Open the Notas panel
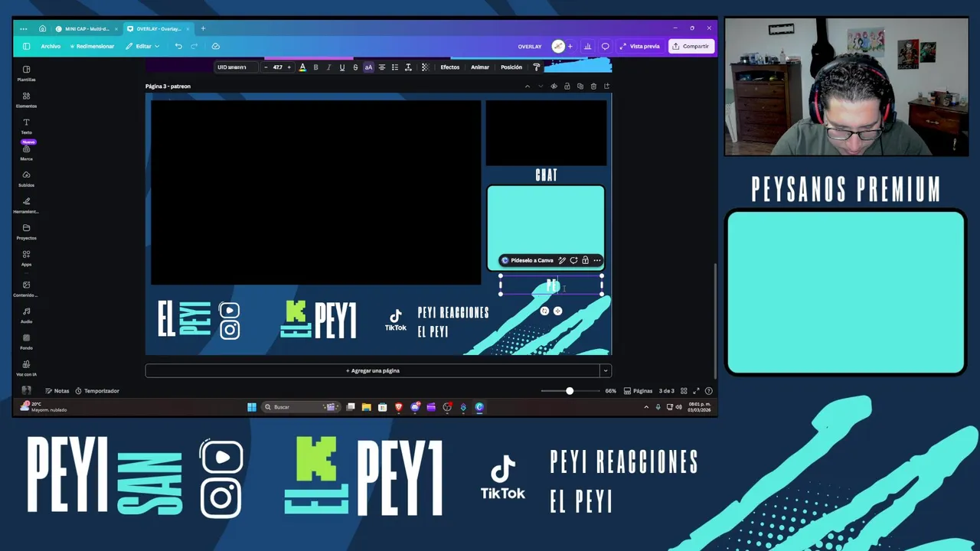980x551 pixels. [x=57, y=391]
